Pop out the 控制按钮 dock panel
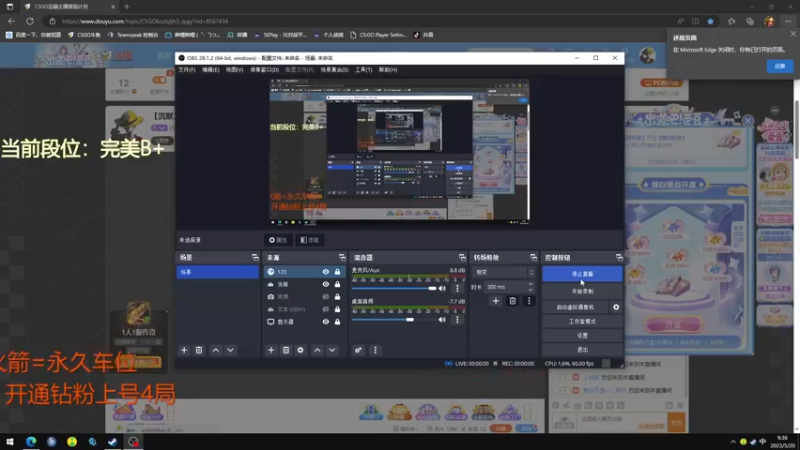Screen dimensions: 800x450 pyautogui.click(x=619, y=258)
